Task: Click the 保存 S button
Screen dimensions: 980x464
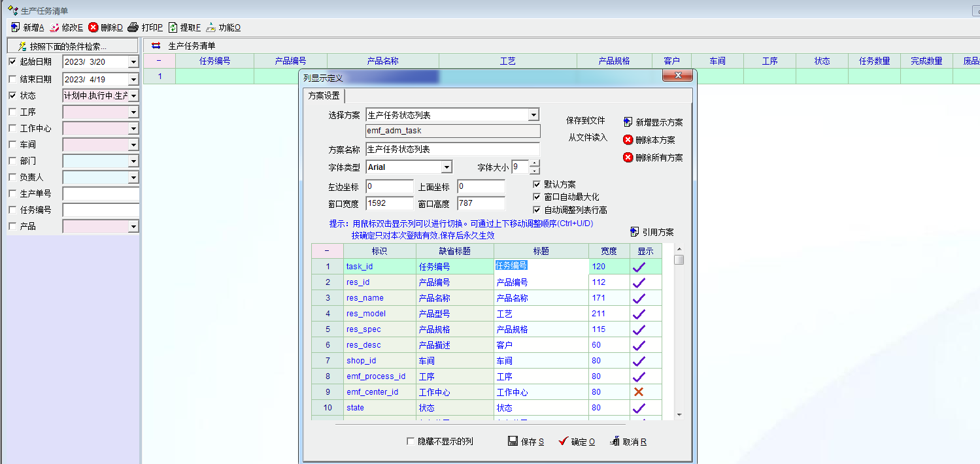Action: point(526,442)
